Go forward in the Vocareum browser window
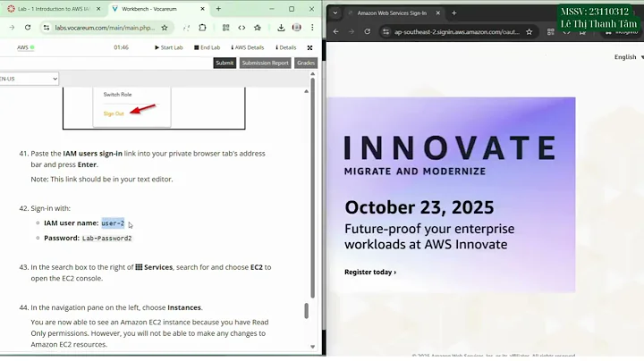The image size is (644, 361). 12,28
